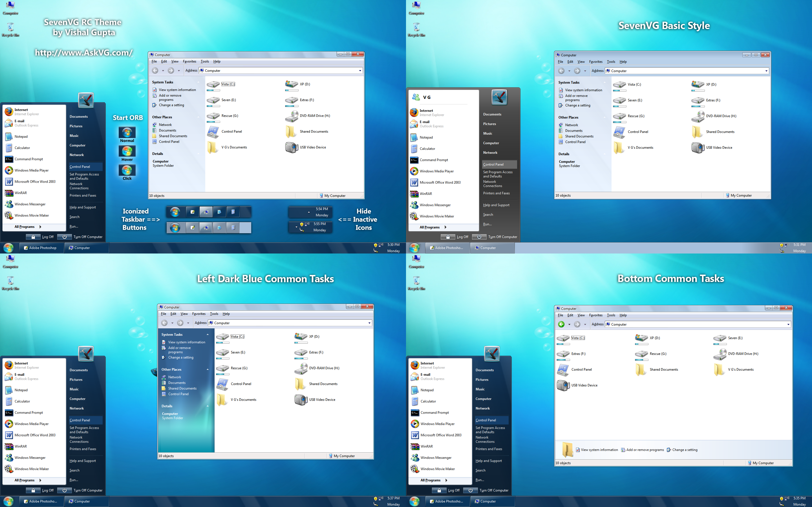Viewport: 812px width, 507px height.
Task: Select the Favorites menu in My Computer
Action: tap(188, 61)
